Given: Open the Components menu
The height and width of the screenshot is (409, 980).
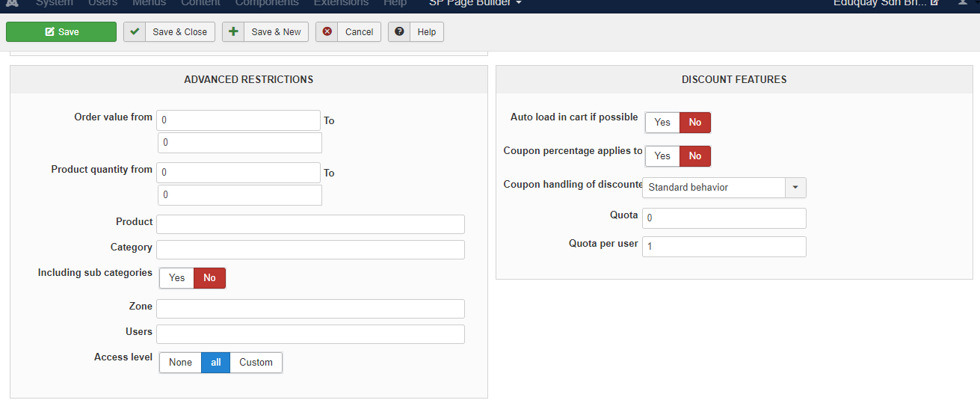Looking at the screenshot, I should pyautogui.click(x=267, y=3).
